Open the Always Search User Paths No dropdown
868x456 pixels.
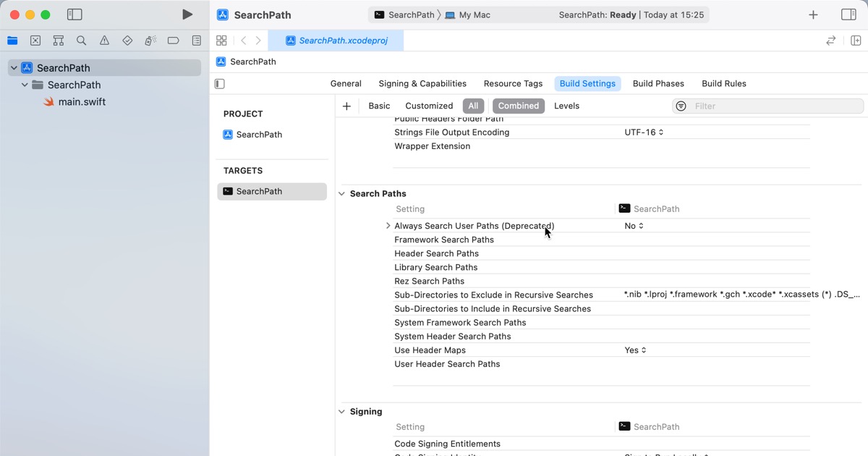click(634, 226)
